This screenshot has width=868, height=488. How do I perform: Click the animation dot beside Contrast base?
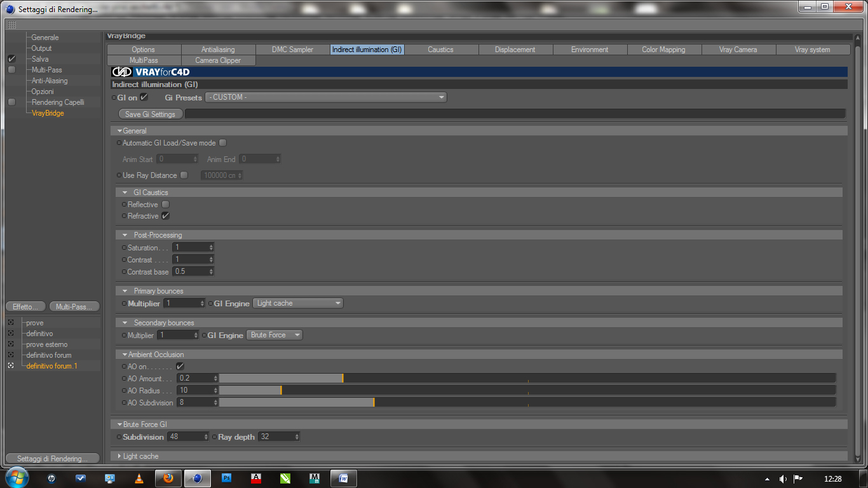click(125, 272)
